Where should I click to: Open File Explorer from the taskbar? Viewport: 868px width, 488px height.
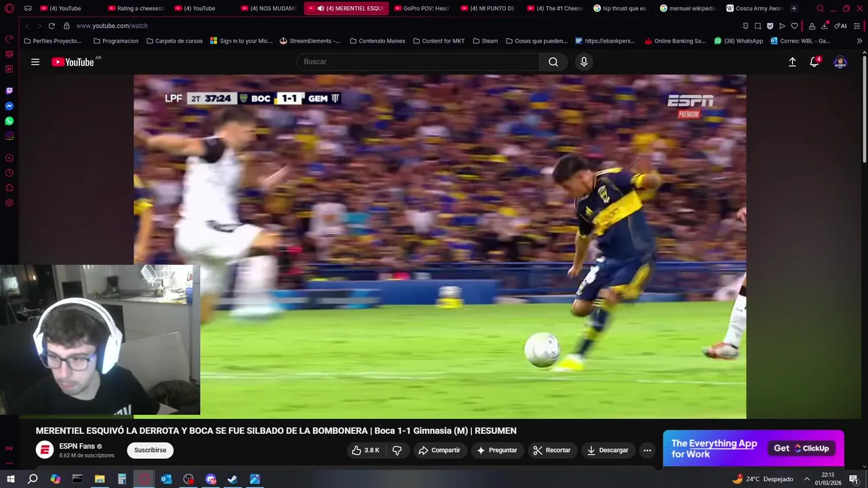pos(100,479)
